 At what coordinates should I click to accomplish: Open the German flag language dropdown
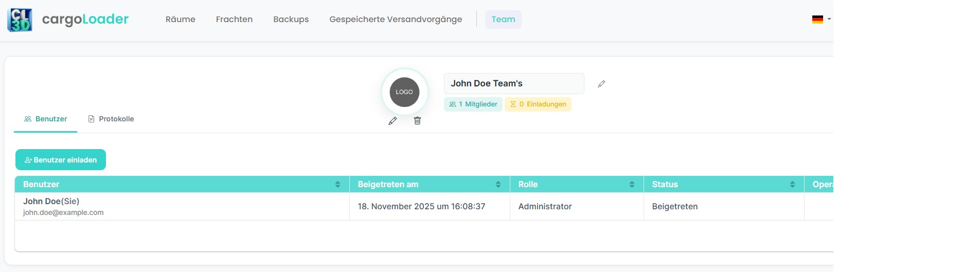pos(821,20)
